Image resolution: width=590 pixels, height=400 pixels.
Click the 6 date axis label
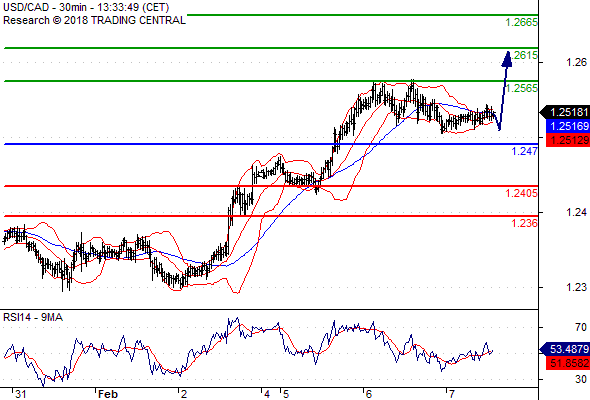click(368, 394)
